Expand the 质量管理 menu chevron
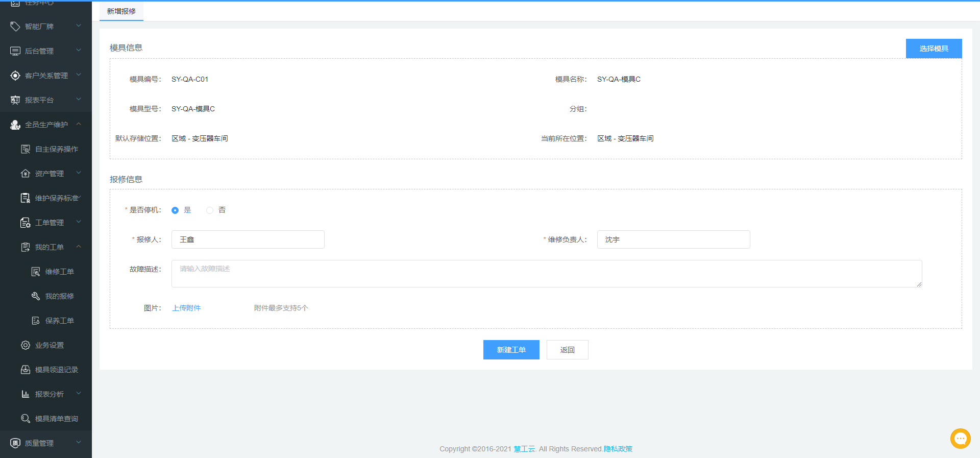980x458 pixels. coord(79,443)
